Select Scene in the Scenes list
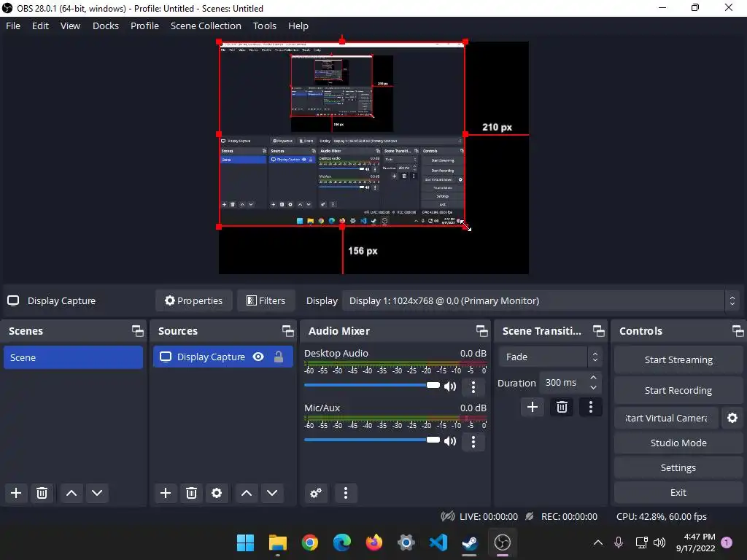The image size is (747, 560). point(73,357)
